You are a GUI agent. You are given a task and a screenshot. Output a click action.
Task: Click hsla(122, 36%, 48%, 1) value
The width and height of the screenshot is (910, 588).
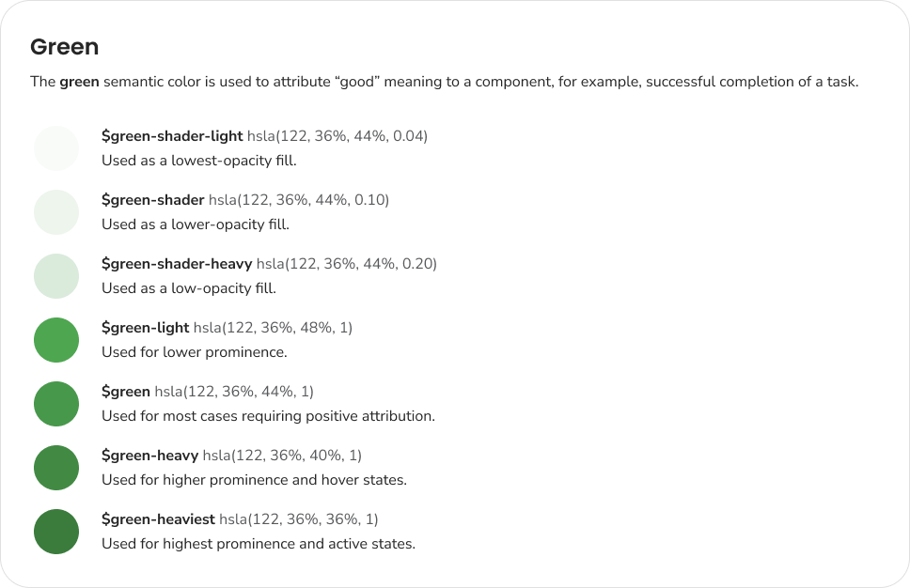[273, 328]
